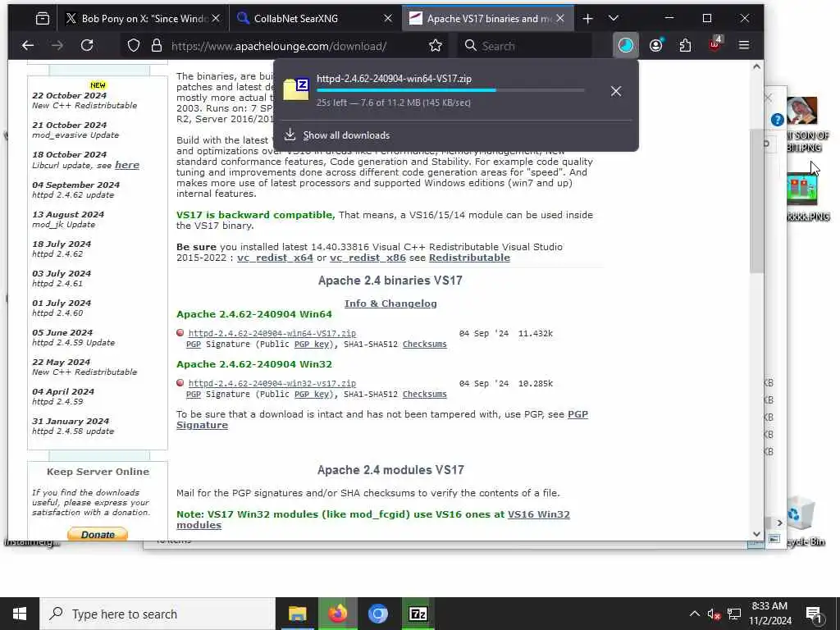The image size is (840, 630).
Task: Open the PGP key link under Win32
Action: tap(313, 395)
